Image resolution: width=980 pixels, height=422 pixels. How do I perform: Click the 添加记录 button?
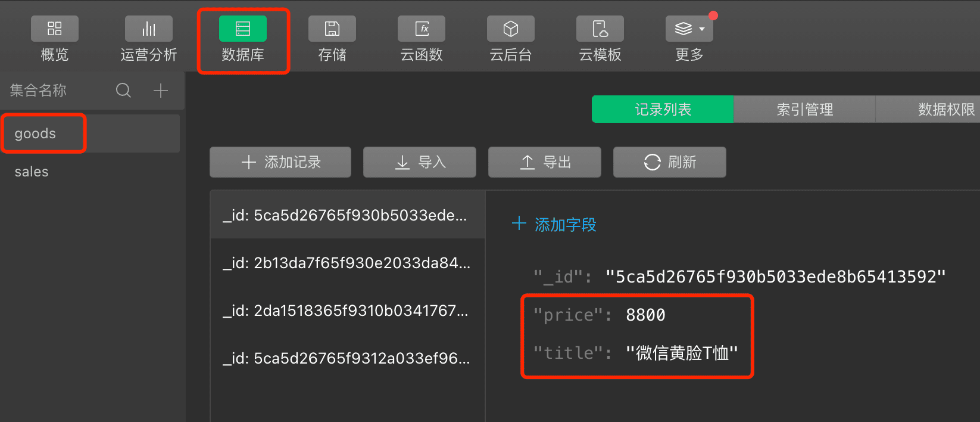coord(280,162)
